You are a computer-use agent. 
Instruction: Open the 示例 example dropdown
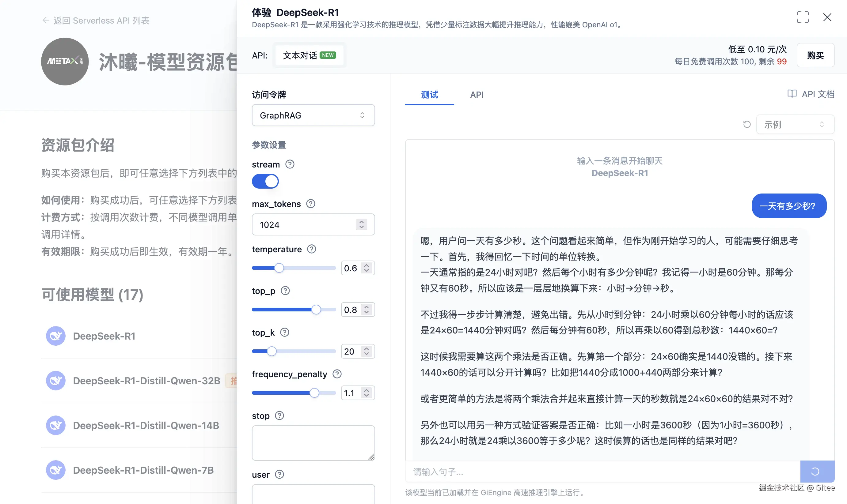795,124
